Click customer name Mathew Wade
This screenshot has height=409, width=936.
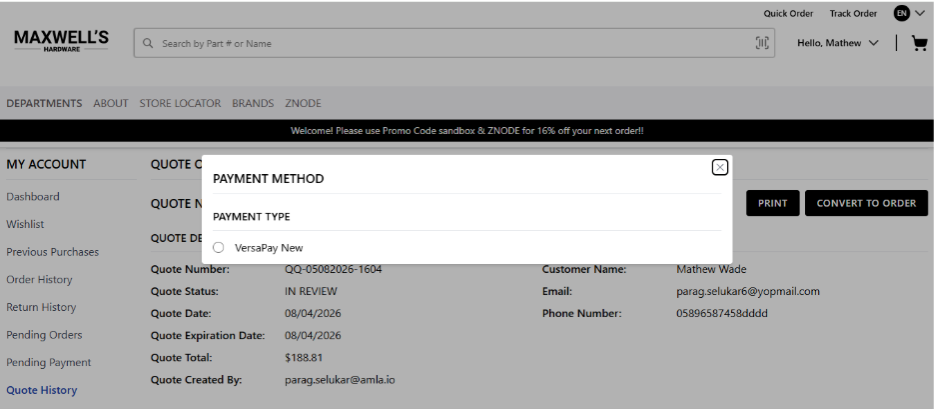click(711, 269)
